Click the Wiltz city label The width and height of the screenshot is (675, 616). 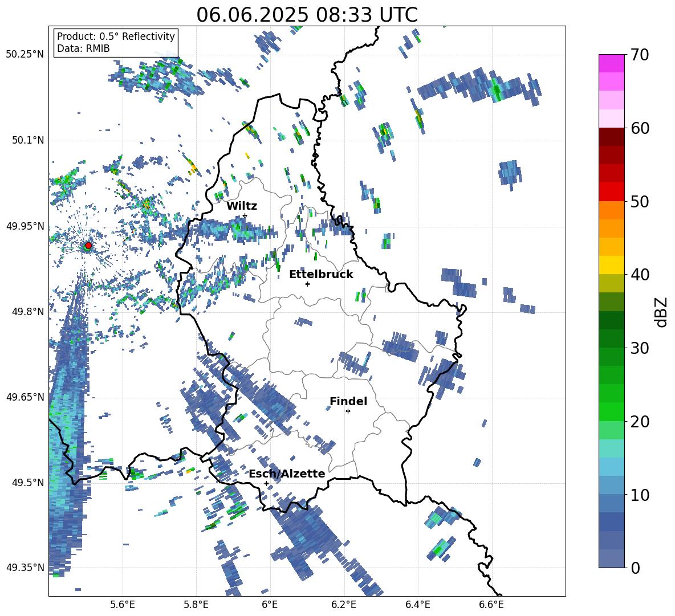pos(242,206)
